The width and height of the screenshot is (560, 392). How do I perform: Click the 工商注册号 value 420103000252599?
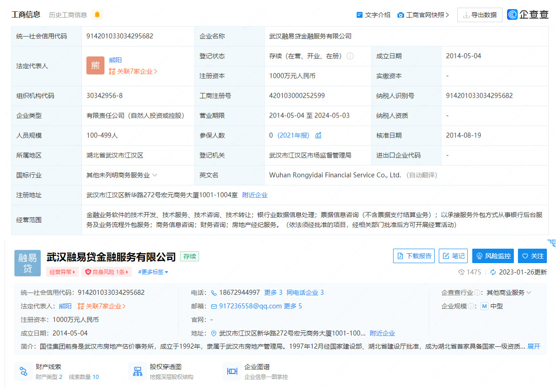[x=297, y=96]
